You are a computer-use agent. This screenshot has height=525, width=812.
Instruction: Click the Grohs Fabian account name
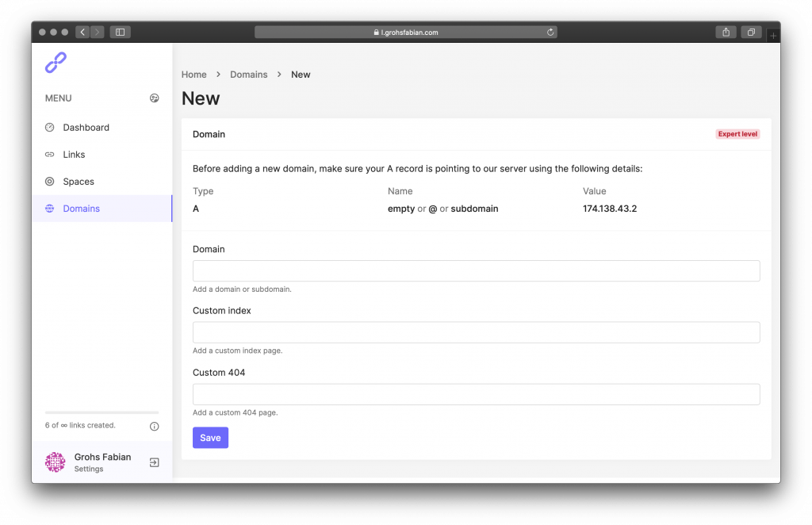102,457
